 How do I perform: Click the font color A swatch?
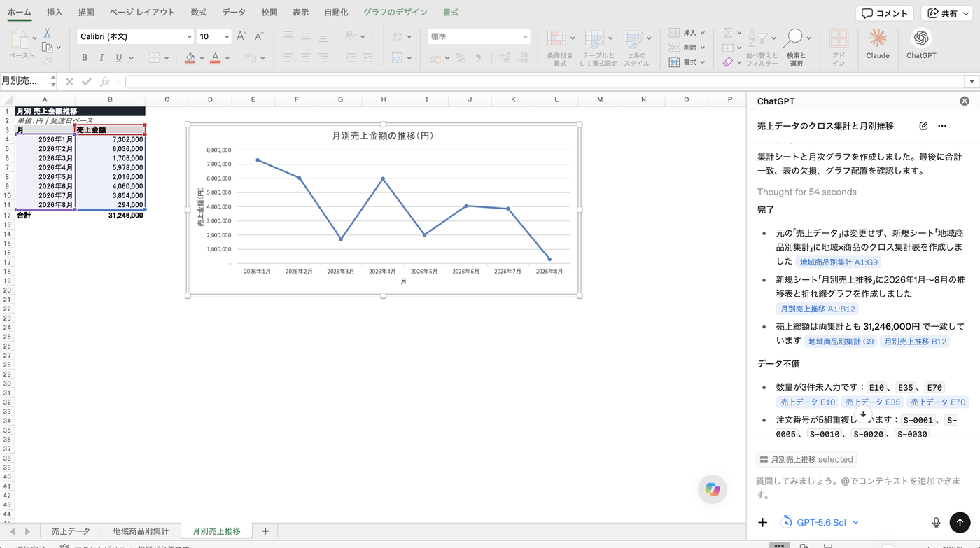216,58
